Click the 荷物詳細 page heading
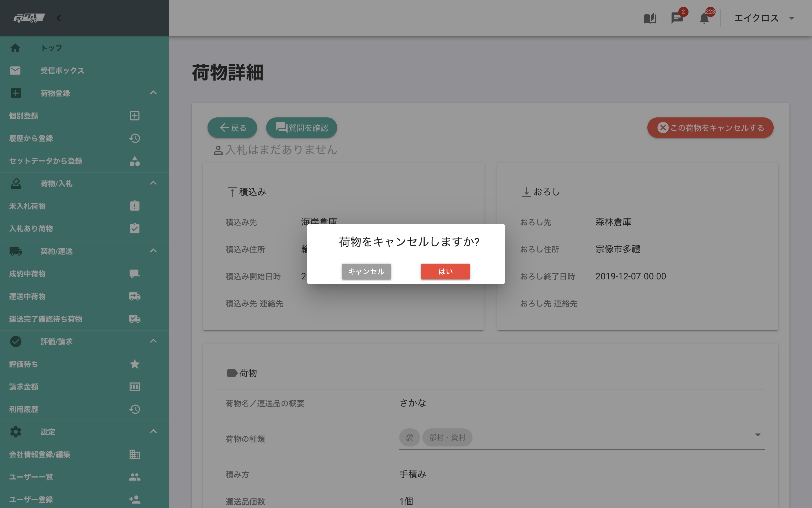The image size is (812, 508). pos(228,72)
